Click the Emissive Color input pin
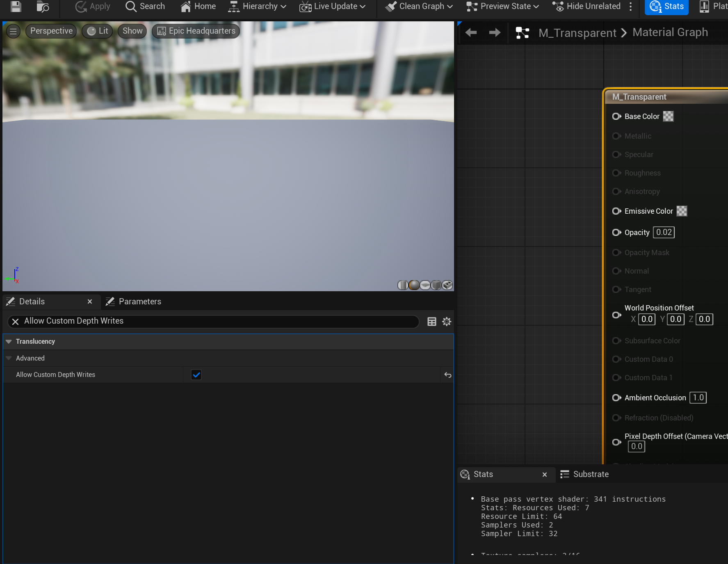Viewport: 728px width, 564px height. [616, 211]
